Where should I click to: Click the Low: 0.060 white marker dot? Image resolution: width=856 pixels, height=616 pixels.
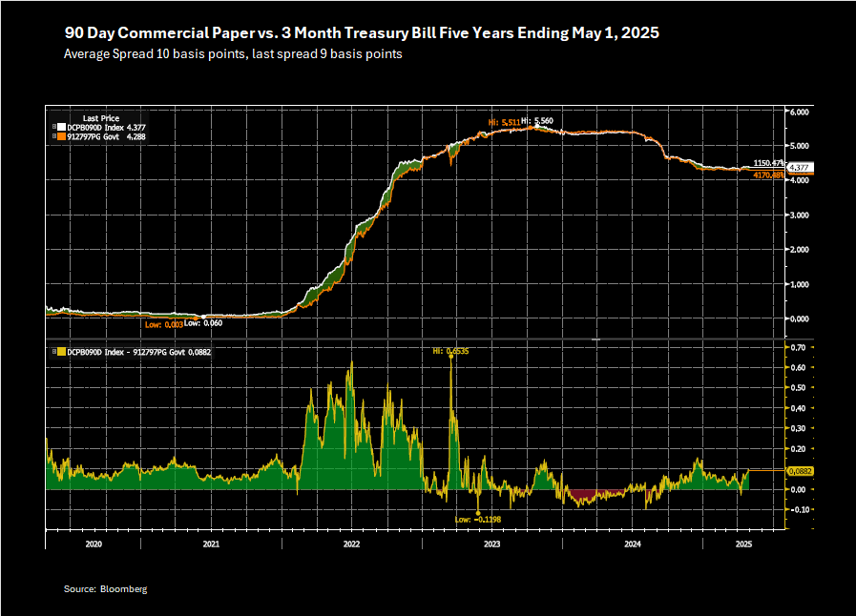click(x=202, y=317)
